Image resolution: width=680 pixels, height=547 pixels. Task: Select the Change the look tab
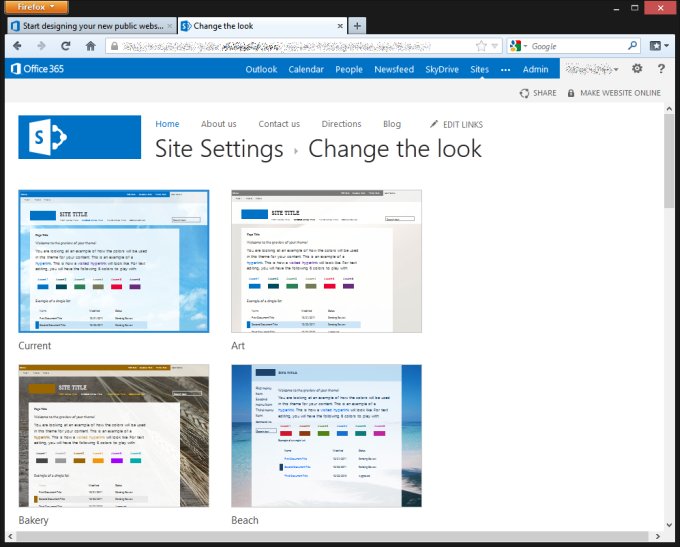point(262,26)
